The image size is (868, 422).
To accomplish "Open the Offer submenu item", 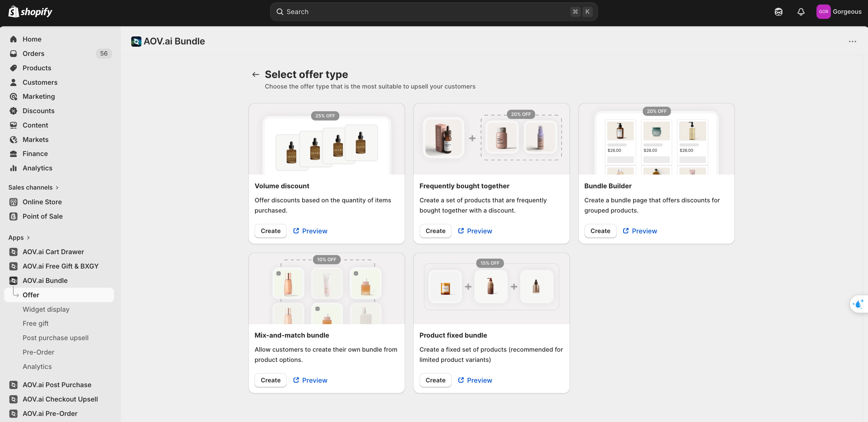I will tap(59, 295).
